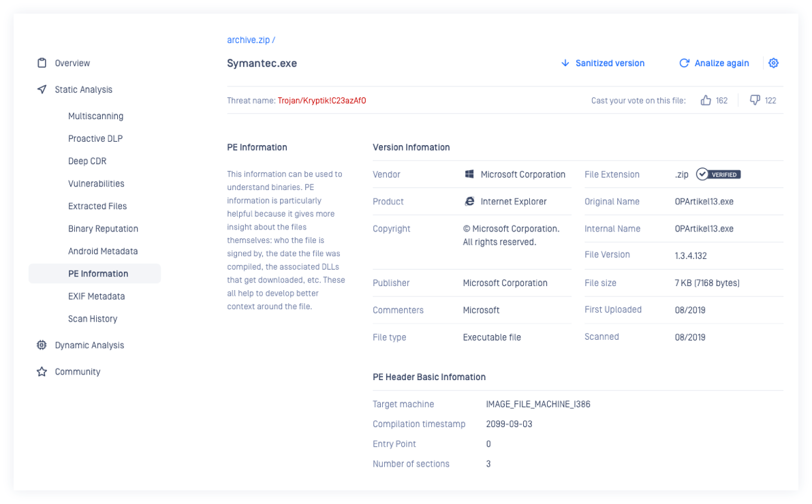812x504 pixels.
Task: Click the settings gear icon
Action: (773, 63)
